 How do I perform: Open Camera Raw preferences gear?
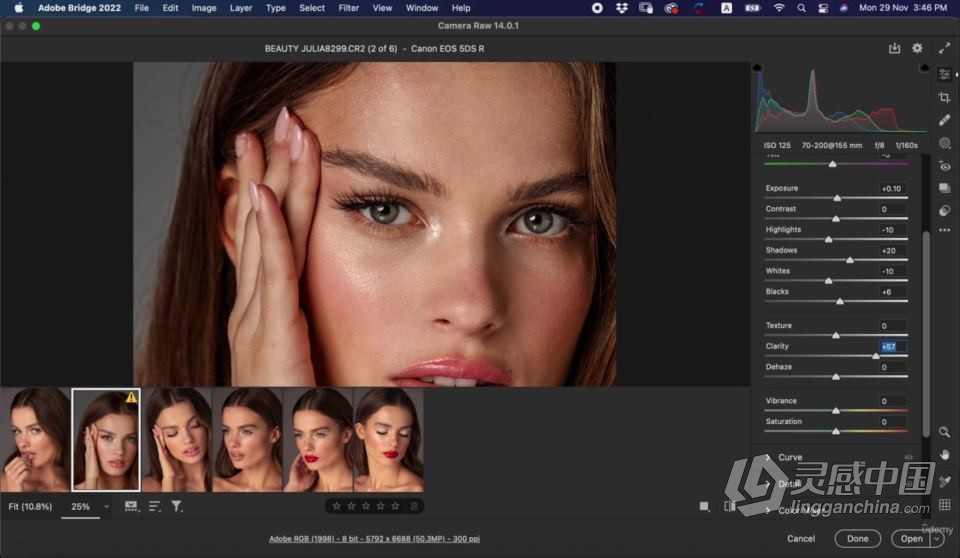[x=917, y=48]
